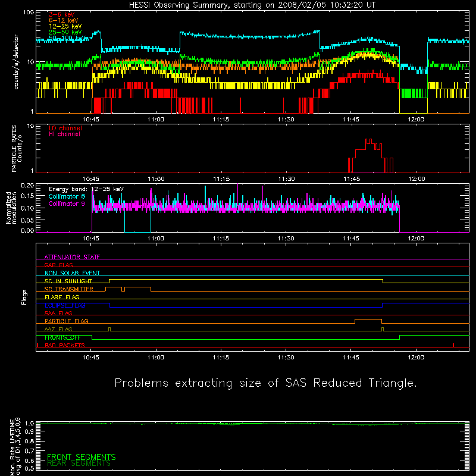Click the PARTICLE RATES Counts/s axis title
Viewport: 476px width, 476px height.
(x=17, y=149)
